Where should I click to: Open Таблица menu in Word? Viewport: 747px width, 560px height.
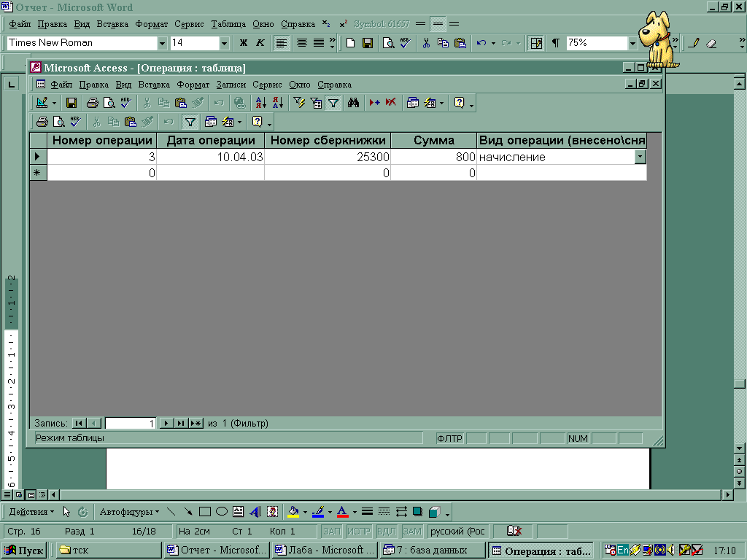click(x=228, y=24)
